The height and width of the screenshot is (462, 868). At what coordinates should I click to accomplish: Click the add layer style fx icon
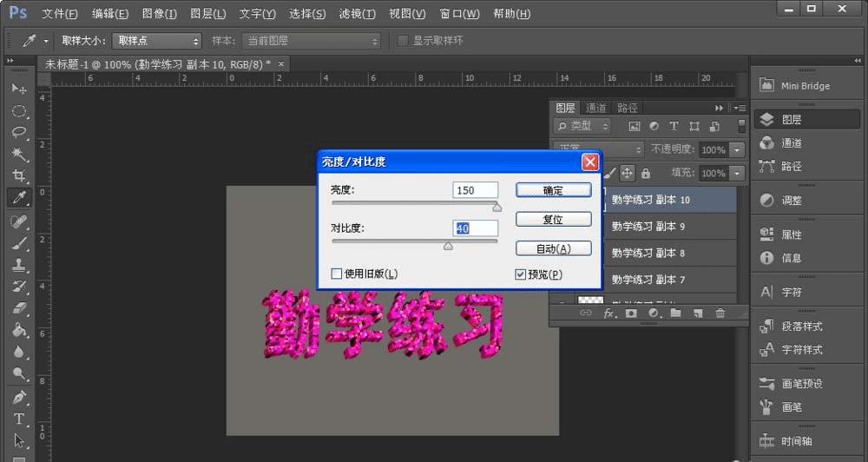609,313
